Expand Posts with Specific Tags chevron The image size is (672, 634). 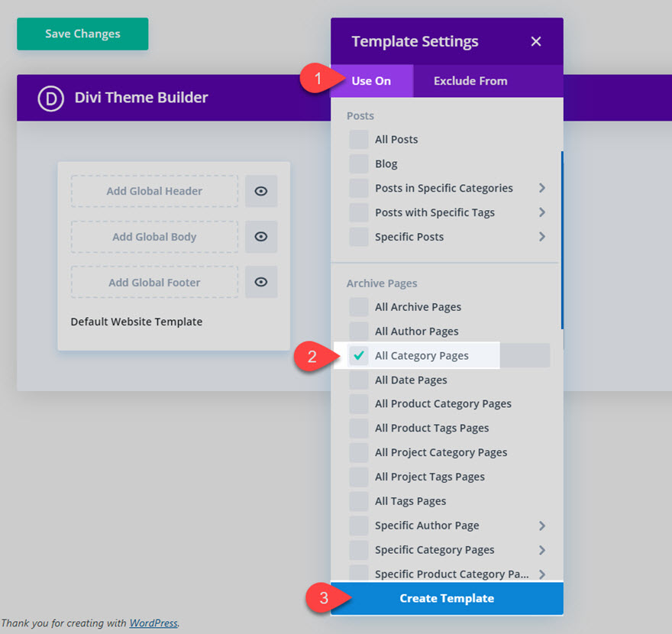542,212
